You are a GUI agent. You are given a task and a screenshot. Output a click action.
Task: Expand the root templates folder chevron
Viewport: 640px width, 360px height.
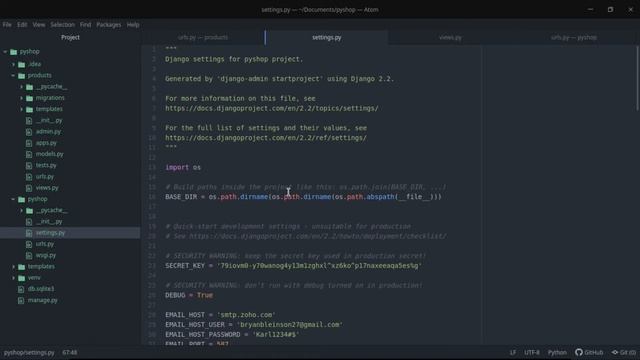point(13,267)
